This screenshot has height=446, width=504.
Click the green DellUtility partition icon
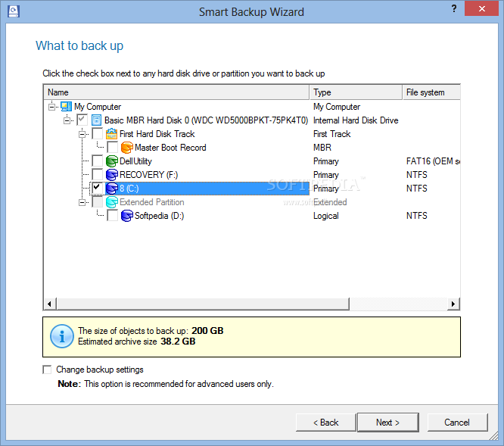tap(111, 161)
